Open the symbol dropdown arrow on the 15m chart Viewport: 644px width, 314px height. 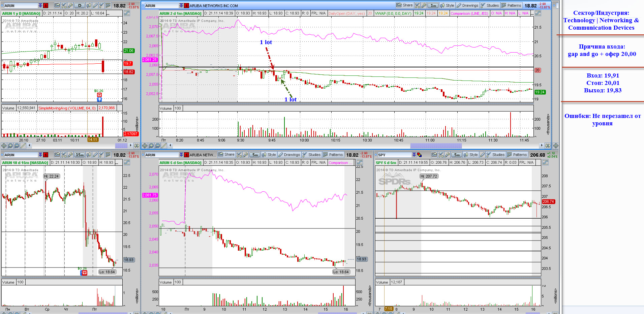40,155
